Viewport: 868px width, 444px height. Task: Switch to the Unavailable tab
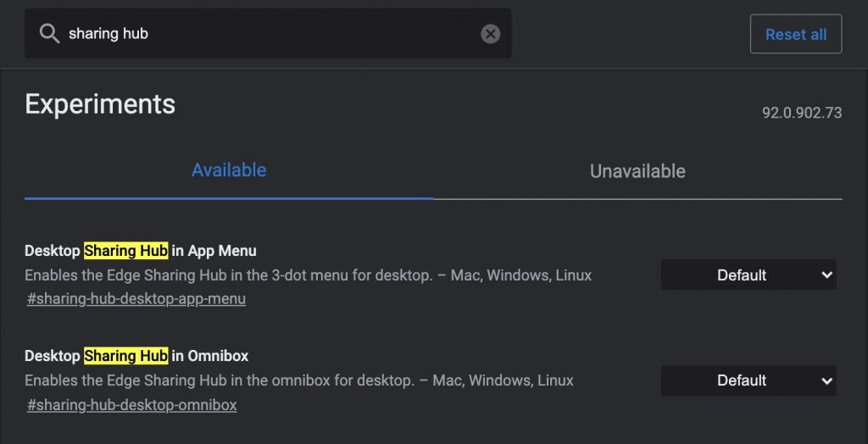637,171
